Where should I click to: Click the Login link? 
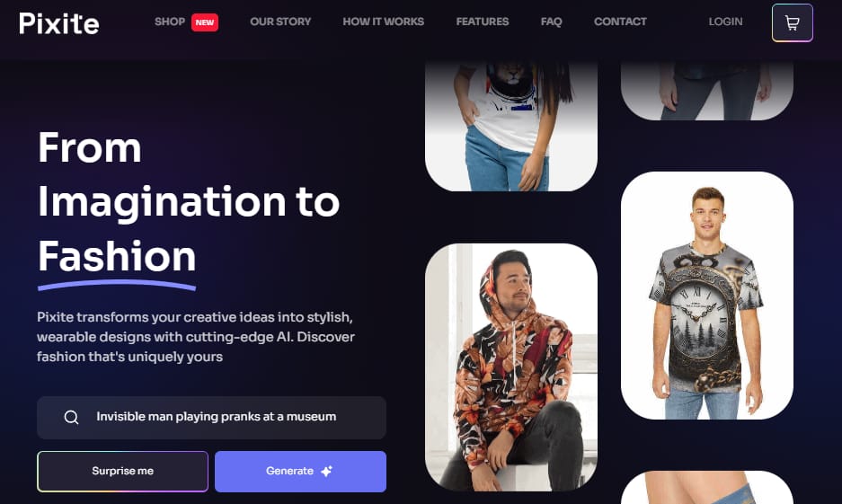[725, 22]
